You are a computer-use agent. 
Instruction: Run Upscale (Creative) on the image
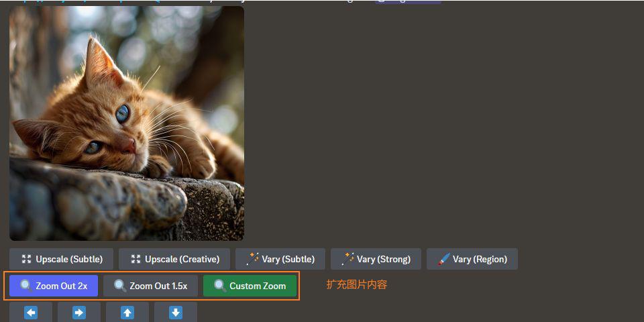(x=174, y=259)
